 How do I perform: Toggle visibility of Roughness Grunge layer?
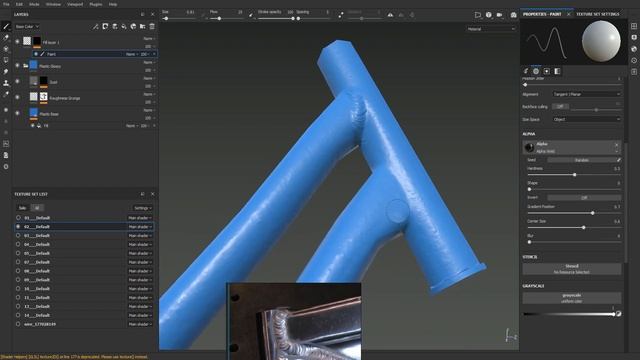coord(17,97)
